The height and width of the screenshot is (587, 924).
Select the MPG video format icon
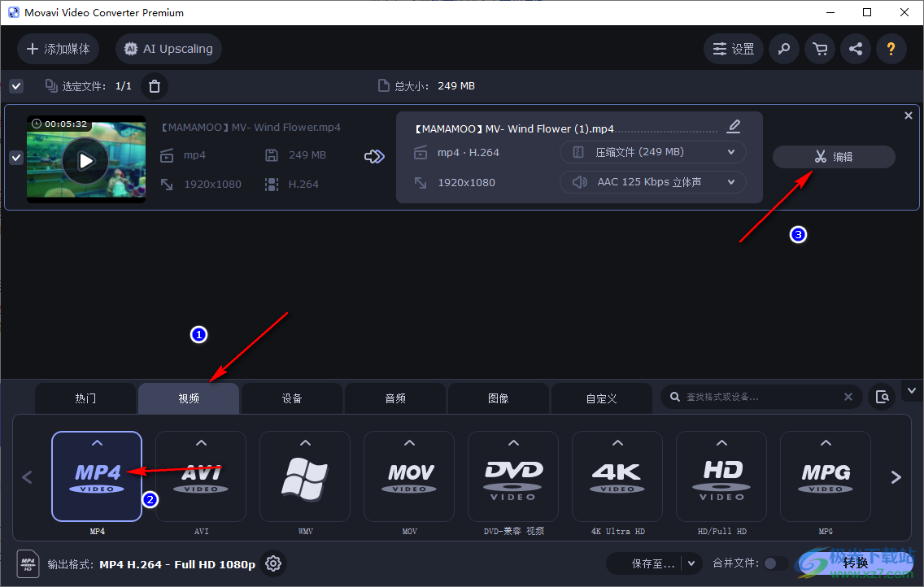coord(826,476)
